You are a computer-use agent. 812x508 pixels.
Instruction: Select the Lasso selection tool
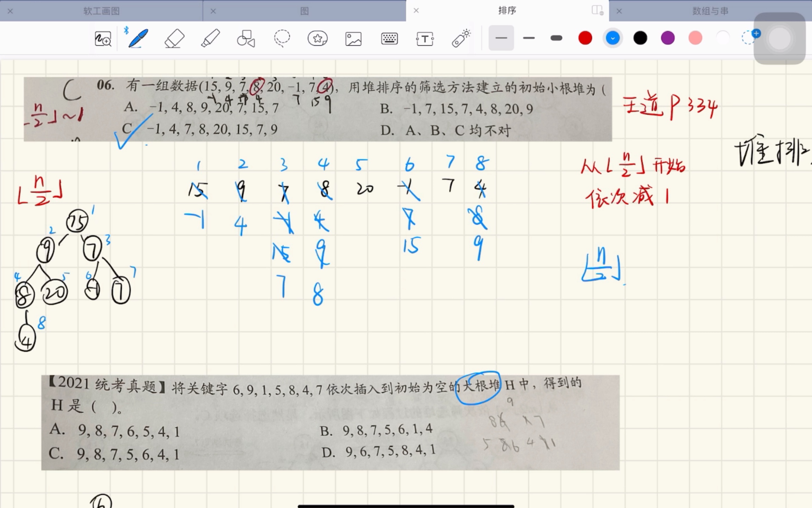point(282,38)
